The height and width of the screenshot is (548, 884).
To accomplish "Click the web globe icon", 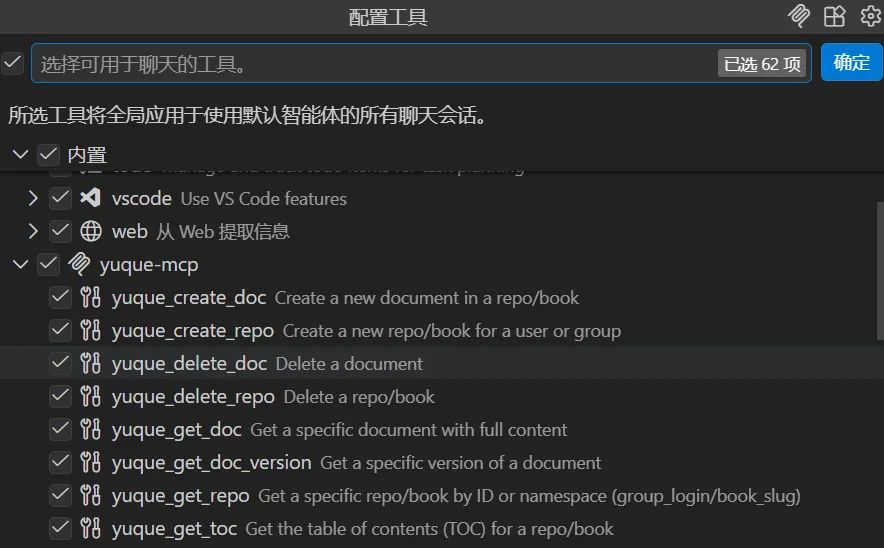I will tap(90, 231).
